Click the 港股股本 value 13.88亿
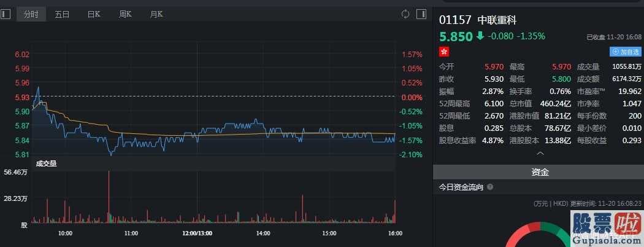 click(559, 141)
